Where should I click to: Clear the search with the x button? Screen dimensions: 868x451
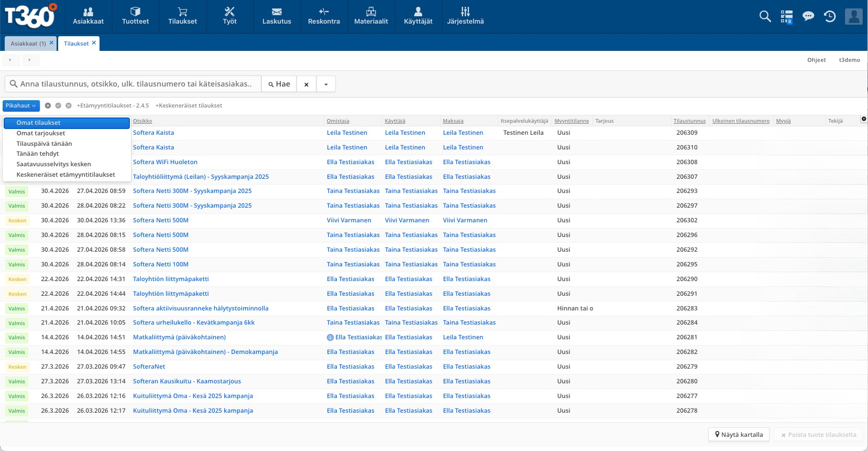306,84
